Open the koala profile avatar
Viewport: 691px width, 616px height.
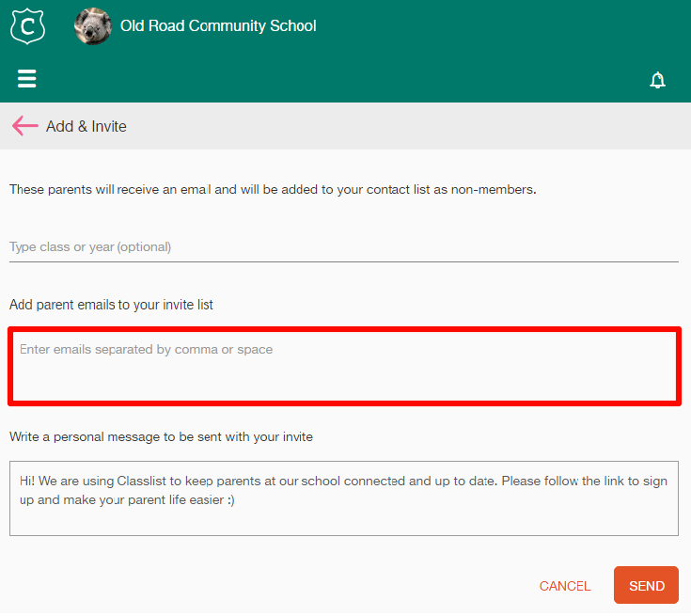tap(93, 26)
